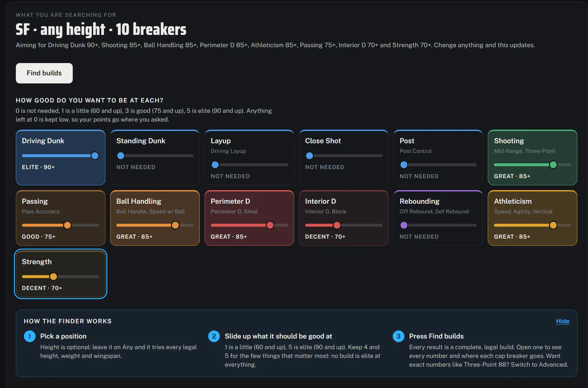Click the Layup slider handle
The image size is (588, 388).
215,165
